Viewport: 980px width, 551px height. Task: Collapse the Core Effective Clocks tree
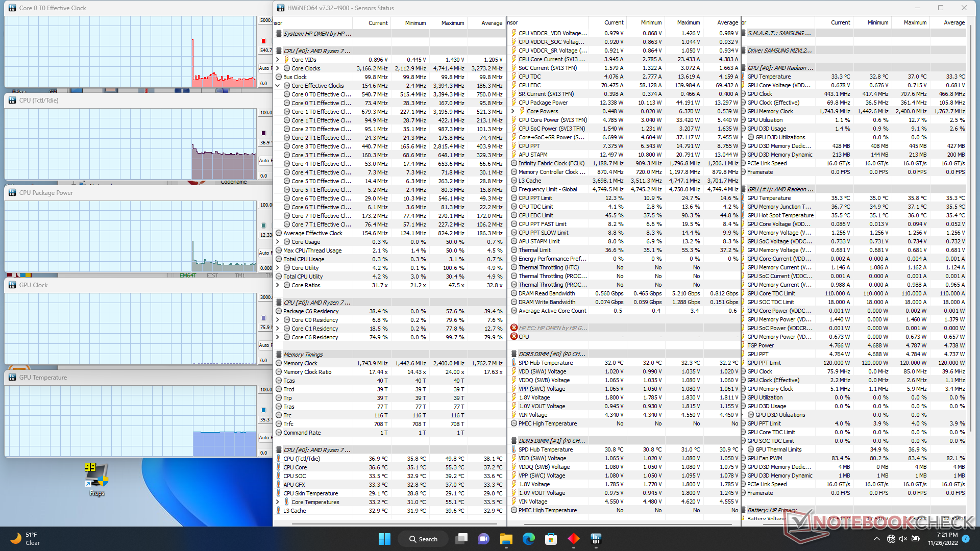(x=278, y=86)
